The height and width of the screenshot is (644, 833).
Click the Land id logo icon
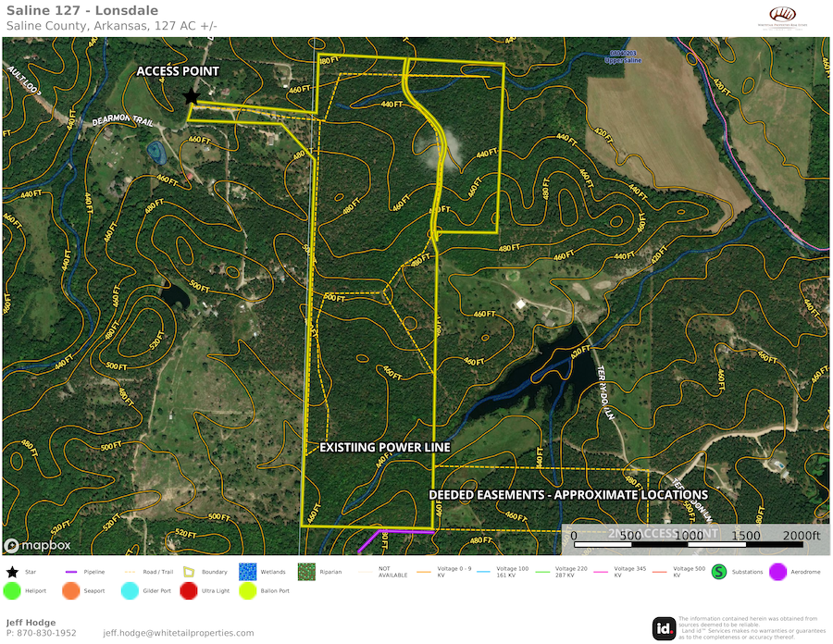664,627
